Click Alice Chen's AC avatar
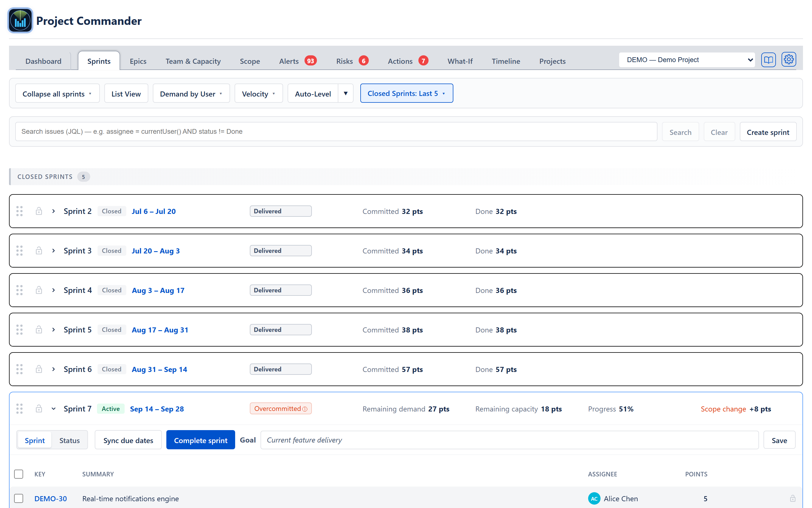The width and height of the screenshot is (812, 508). tap(594, 499)
